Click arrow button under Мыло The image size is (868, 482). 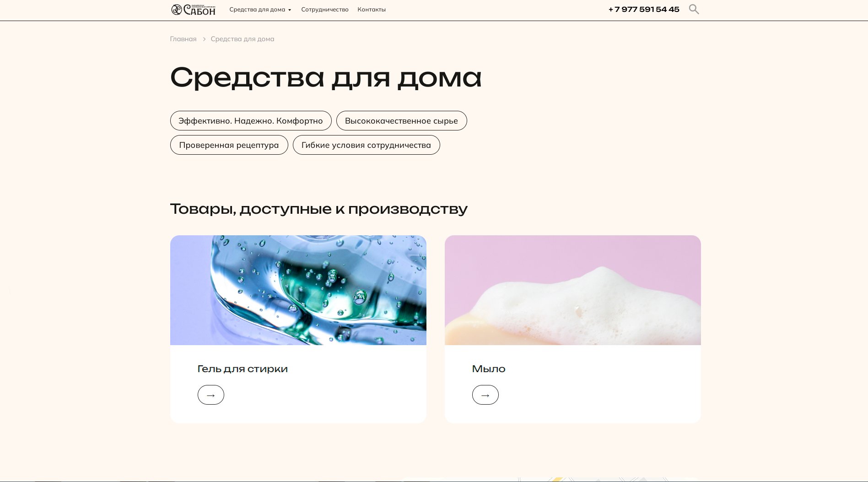pyautogui.click(x=485, y=395)
